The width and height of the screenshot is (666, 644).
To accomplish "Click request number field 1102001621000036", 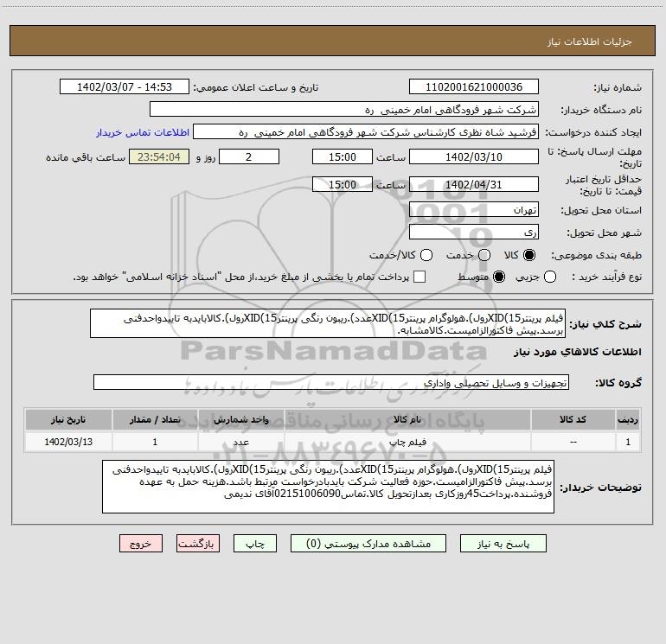I will point(474,87).
